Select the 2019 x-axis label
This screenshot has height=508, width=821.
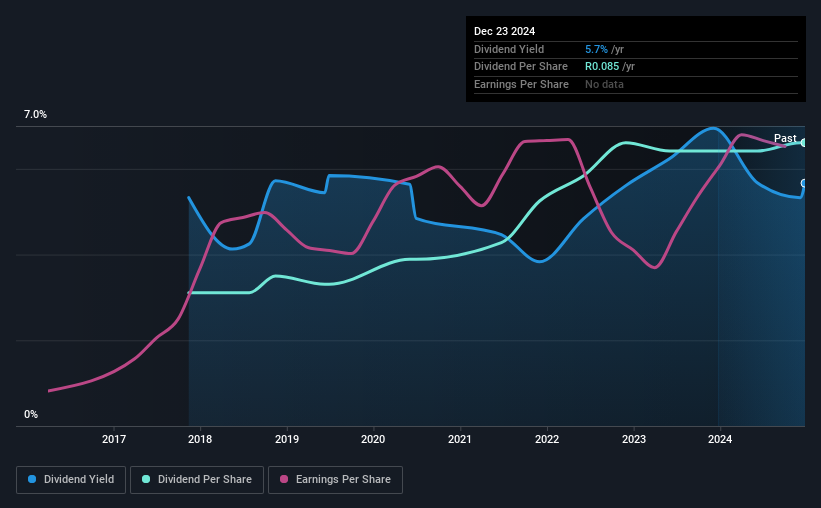287,439
